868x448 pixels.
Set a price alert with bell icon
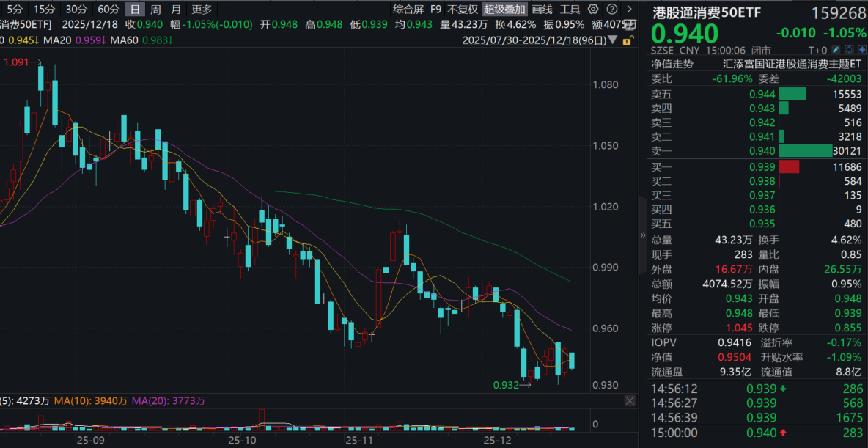pyautogui.click(x=849, y=50)
